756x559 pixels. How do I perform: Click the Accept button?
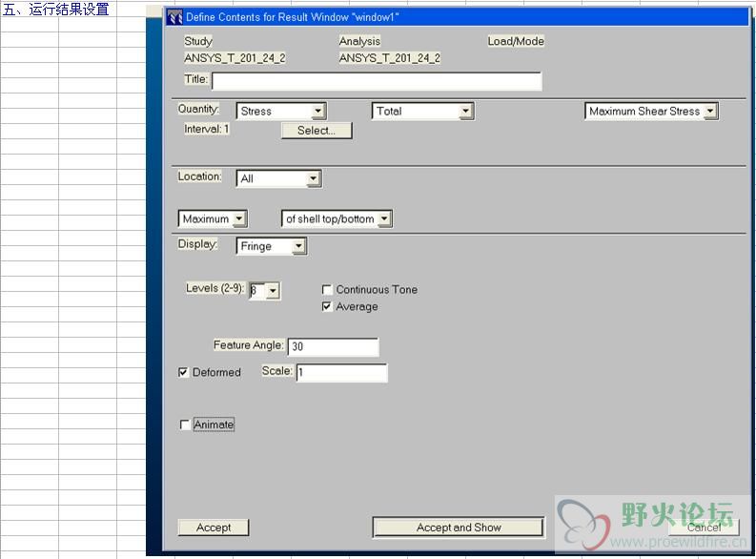[x=214, y=528]
